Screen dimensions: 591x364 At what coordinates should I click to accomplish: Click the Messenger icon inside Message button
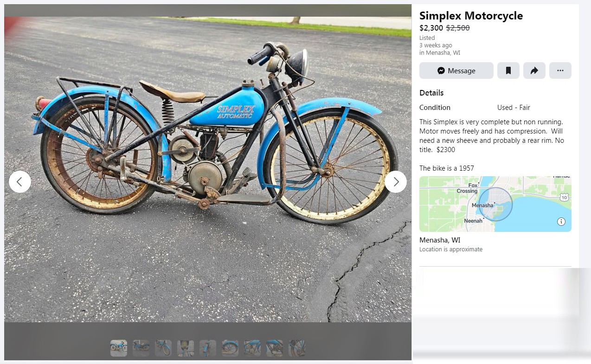click(x=441, y=70)
